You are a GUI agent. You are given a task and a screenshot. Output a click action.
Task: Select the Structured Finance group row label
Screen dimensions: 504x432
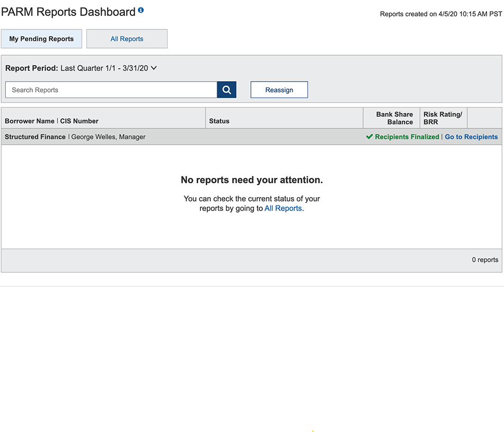pyautogui.click(x=35, y=137)
